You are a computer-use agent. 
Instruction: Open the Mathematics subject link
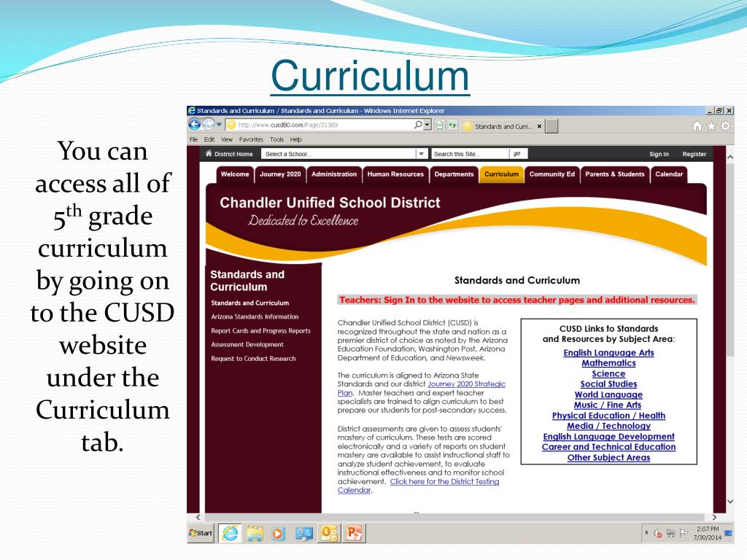coord(609,363)
